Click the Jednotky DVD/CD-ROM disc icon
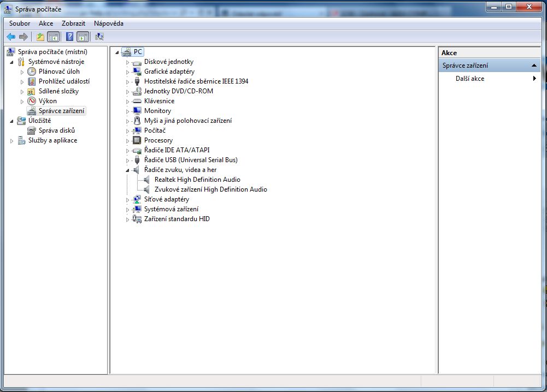547x392 pixels. (137, 91)
